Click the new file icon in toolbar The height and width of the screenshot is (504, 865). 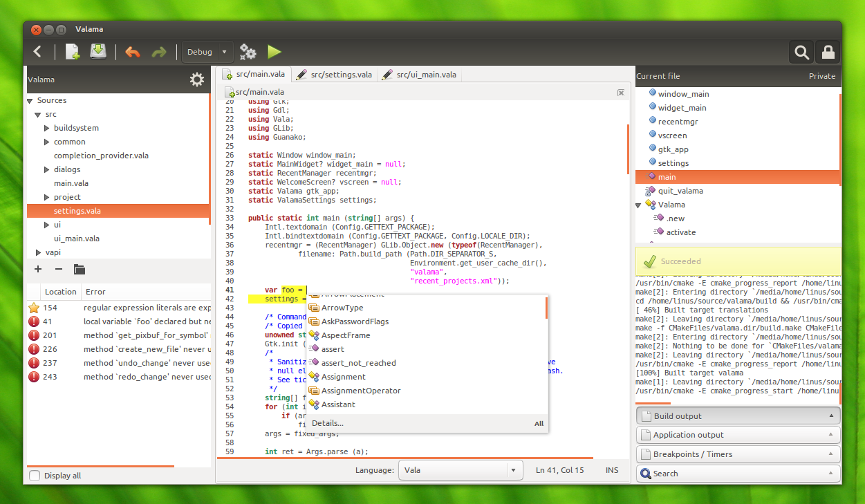(73, 52)
